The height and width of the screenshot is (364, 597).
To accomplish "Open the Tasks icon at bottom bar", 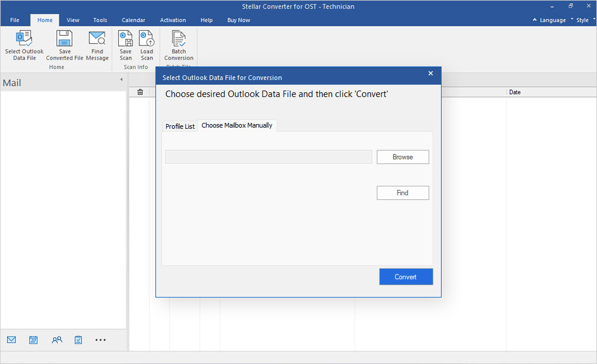I will (x=78, y=340).
